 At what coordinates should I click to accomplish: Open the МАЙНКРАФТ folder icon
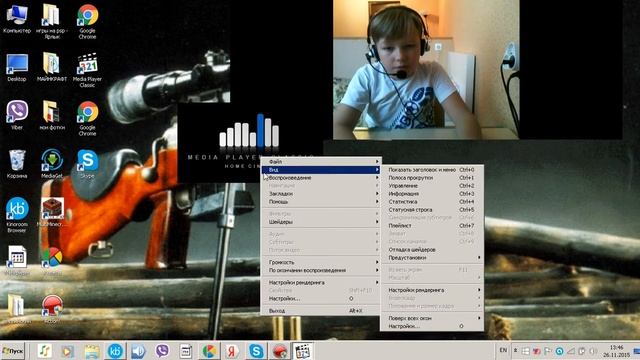pyautogui.click(x=51, y=67)
